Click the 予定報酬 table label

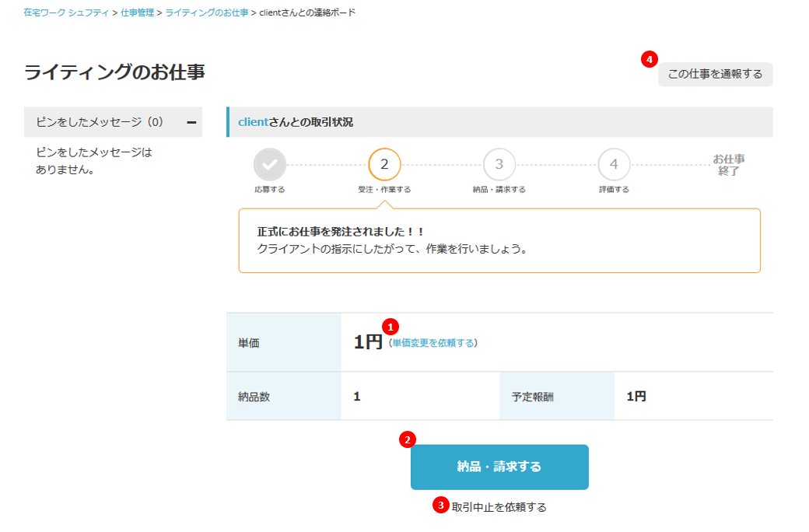click(532, 397)
